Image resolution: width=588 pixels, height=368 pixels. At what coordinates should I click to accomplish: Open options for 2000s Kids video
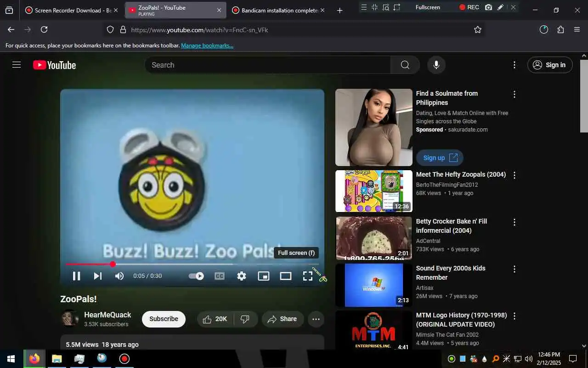[x=514, y=269]
